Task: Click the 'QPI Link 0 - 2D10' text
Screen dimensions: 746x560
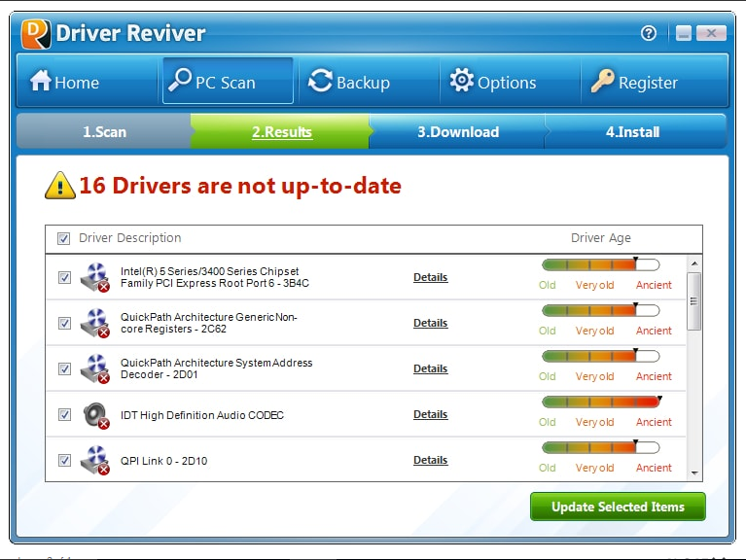Action: 163,461
